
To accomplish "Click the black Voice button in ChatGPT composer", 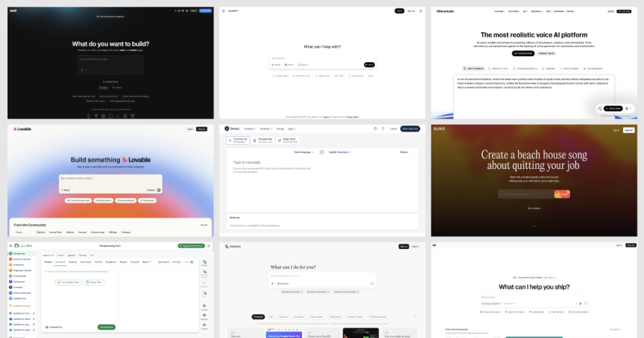I will (369, 65).
